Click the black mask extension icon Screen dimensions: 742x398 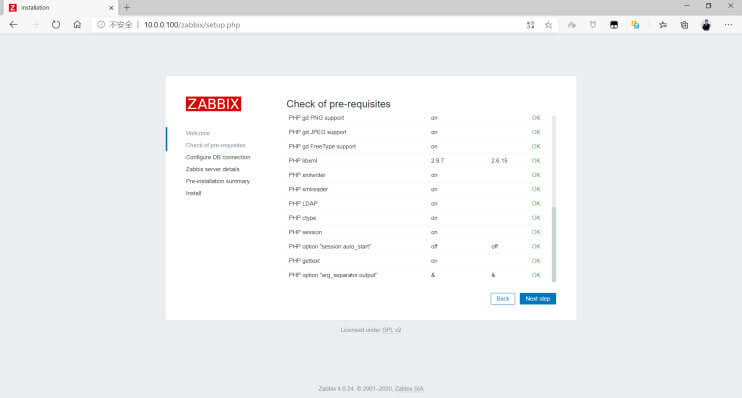click(x=614, y=25)
